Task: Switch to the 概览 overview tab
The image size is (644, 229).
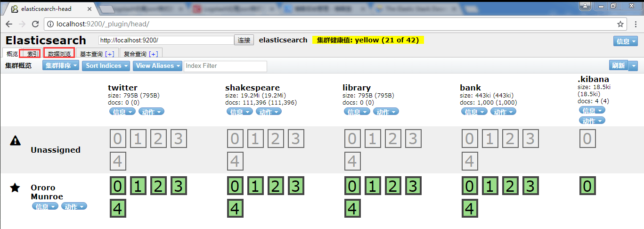Action: [x=12, y=54]
